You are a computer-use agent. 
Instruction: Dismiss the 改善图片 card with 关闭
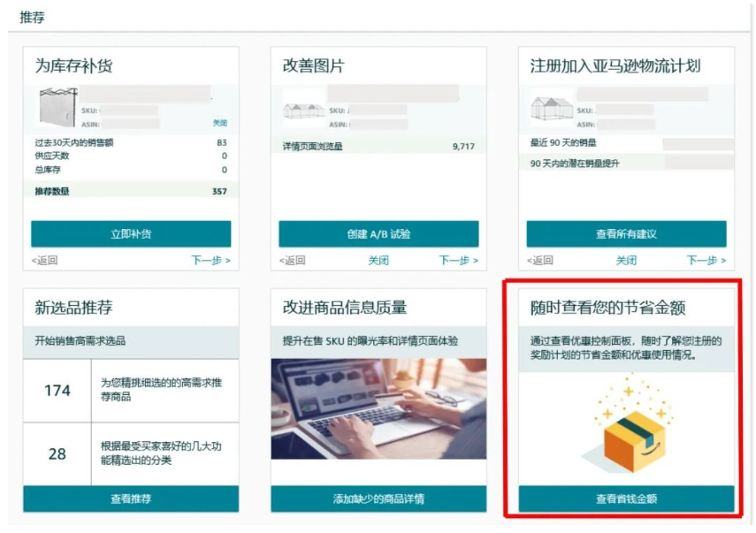tap(378, 260)
